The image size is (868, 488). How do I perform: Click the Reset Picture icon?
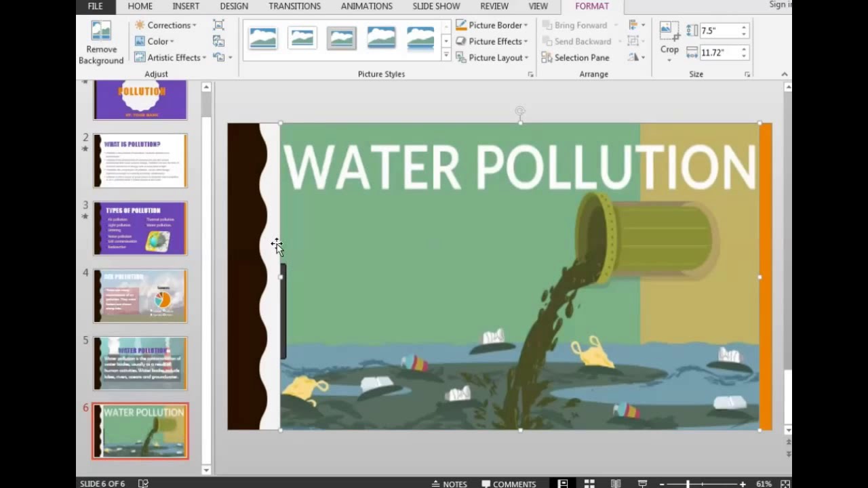tap(218, 58)
